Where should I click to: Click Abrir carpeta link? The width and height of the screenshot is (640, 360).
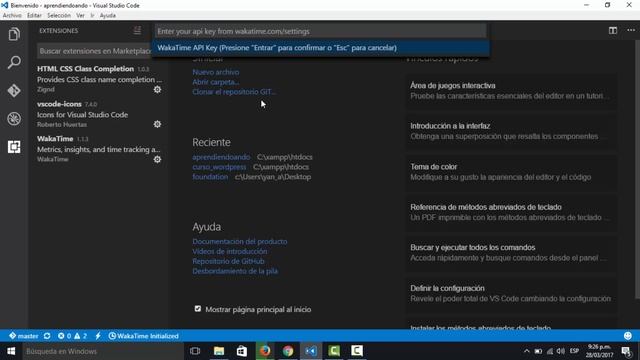(216, 82)
